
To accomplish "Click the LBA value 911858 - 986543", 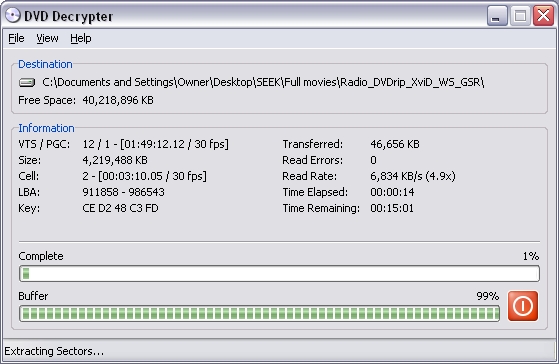I will click(123, 192).
